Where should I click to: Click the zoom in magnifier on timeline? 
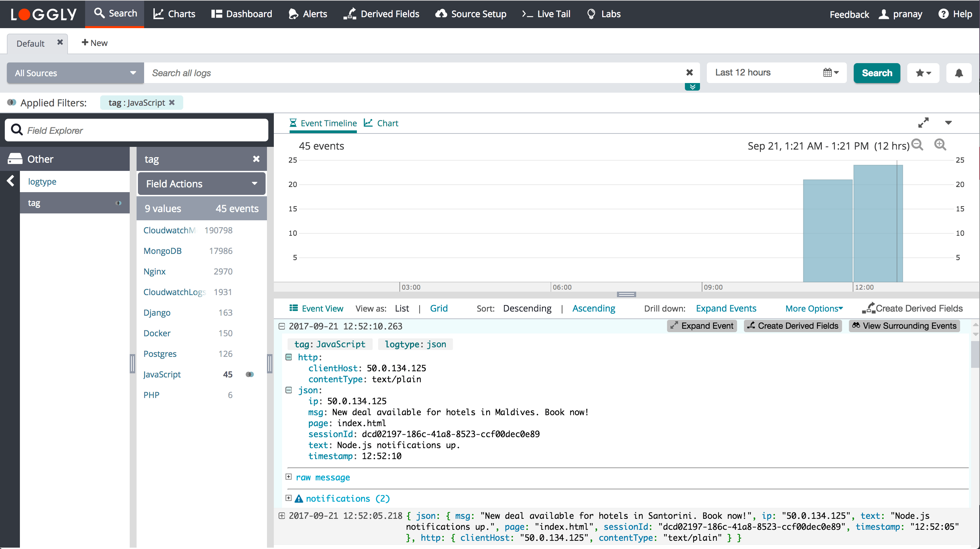click(940, 145)
